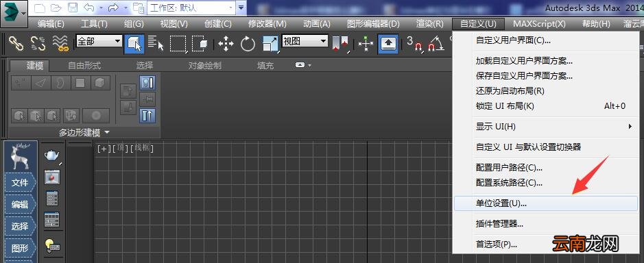The height and width of the screenshot is (263, 644).
Task: Open the 创建(C) menu
Action: [x=217, y=24]
